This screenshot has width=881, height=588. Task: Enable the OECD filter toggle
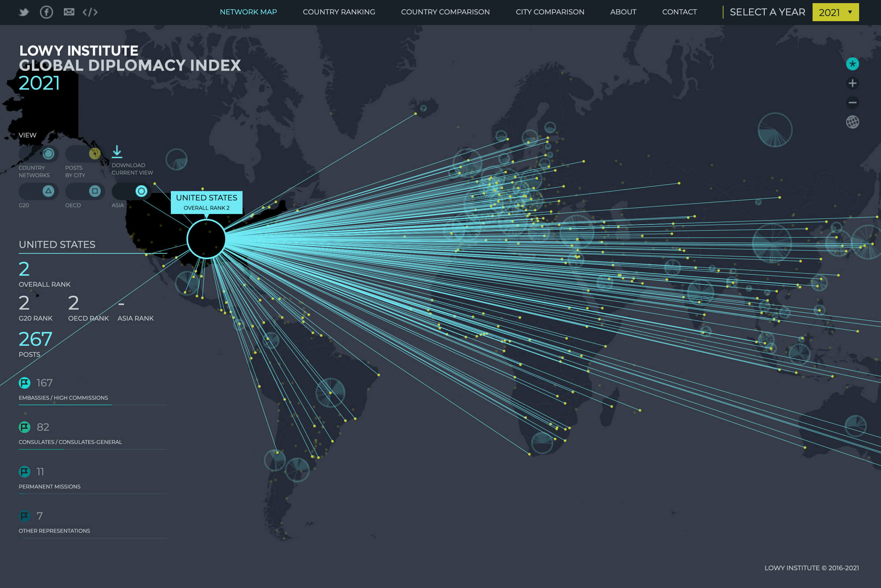coord(85,191)
